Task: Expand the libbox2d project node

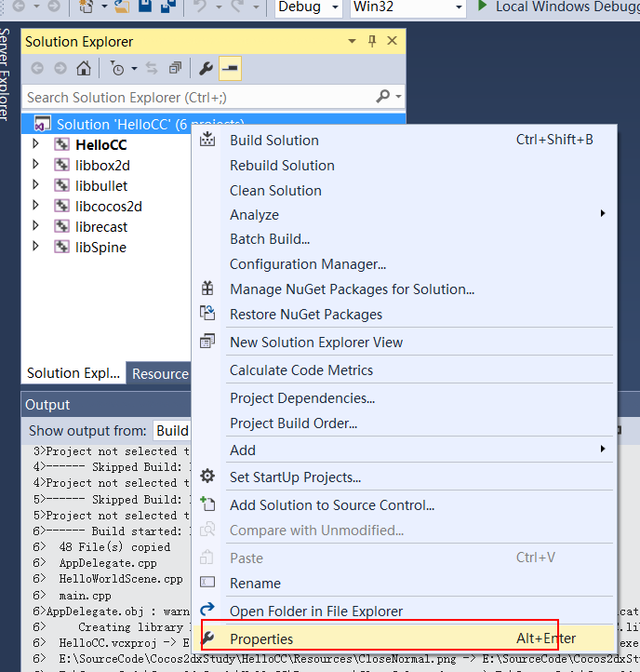Action: tap(35, 165)
